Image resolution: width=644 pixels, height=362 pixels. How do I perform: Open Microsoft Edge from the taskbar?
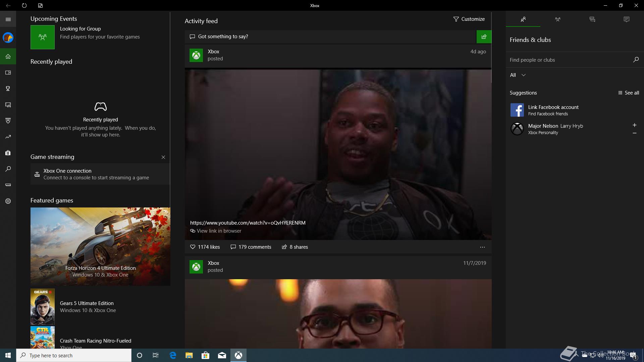(x=173, y=355)
